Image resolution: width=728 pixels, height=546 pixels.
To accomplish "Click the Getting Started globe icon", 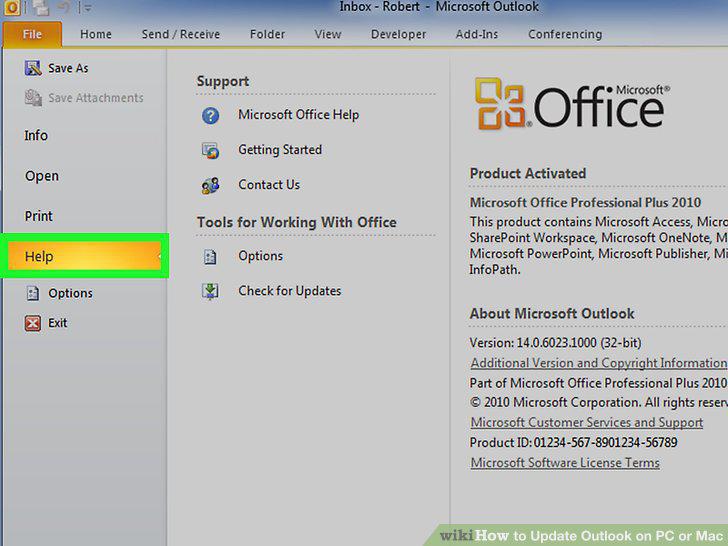I will [x=210, y=150].
